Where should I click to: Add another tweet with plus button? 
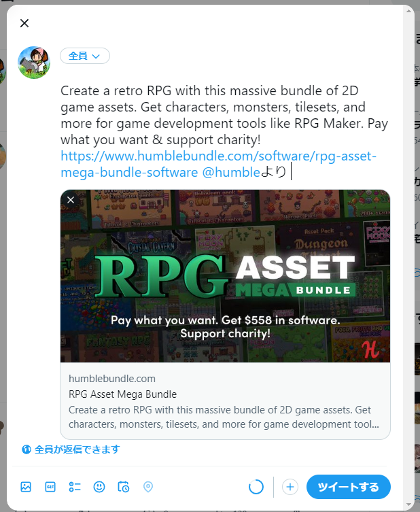click(290, 487)
